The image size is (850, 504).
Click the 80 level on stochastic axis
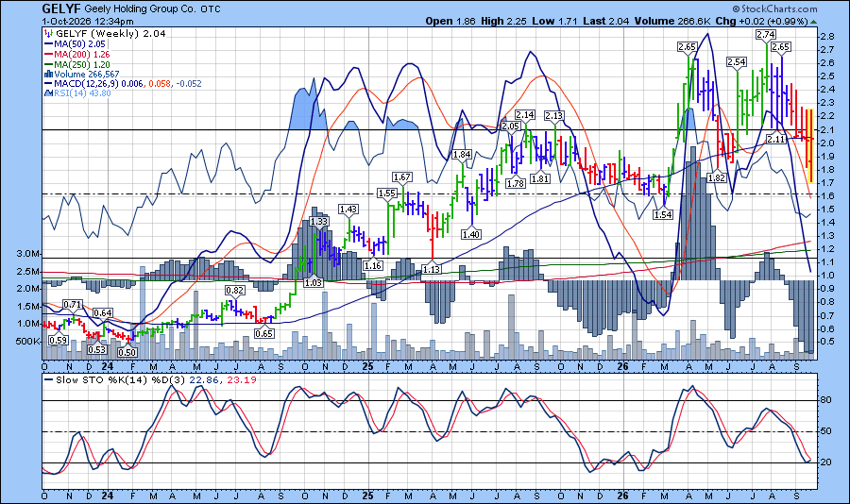(825, 400)
